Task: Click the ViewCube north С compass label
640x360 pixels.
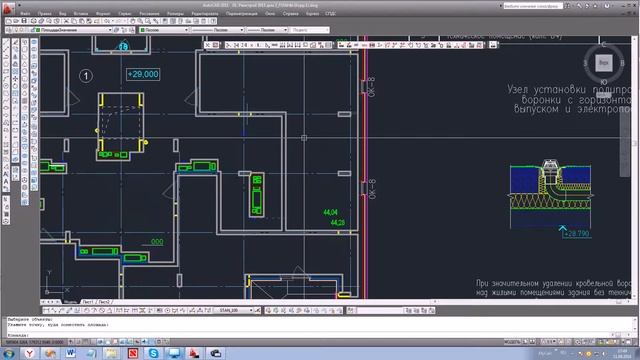Action: pos(604,44)
